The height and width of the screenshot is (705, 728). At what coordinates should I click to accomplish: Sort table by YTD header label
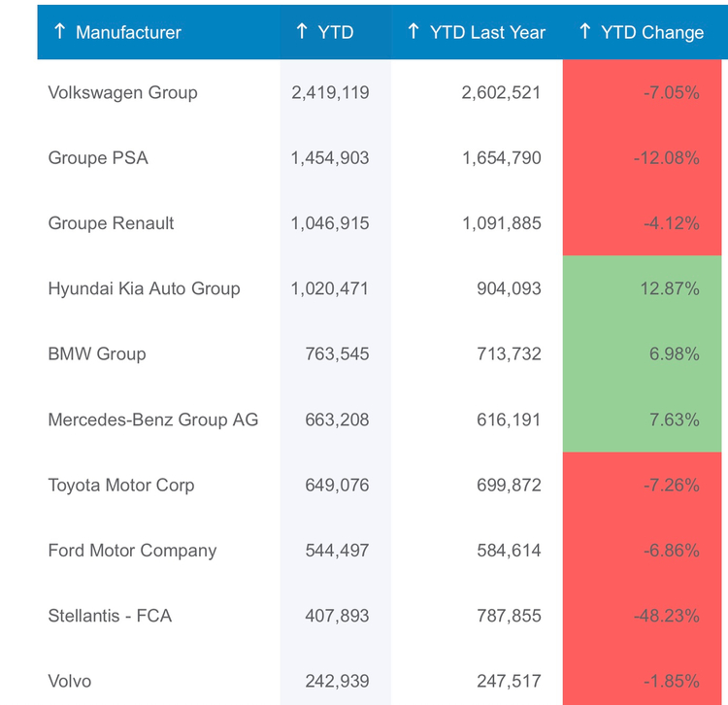pyautogui.click(x=336, y=32)
